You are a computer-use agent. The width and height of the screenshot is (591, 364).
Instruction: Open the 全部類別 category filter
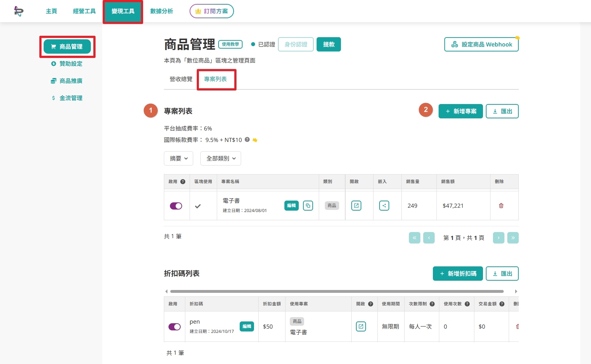tap(221, 158)
